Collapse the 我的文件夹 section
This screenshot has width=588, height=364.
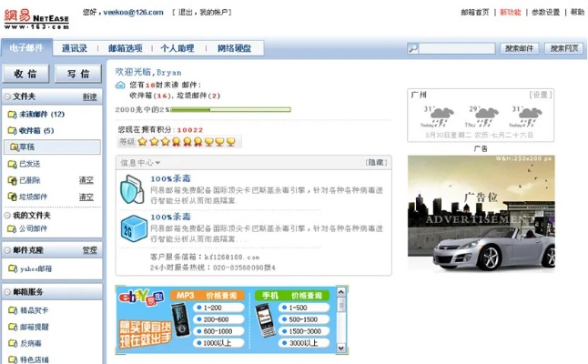(7, 216)
